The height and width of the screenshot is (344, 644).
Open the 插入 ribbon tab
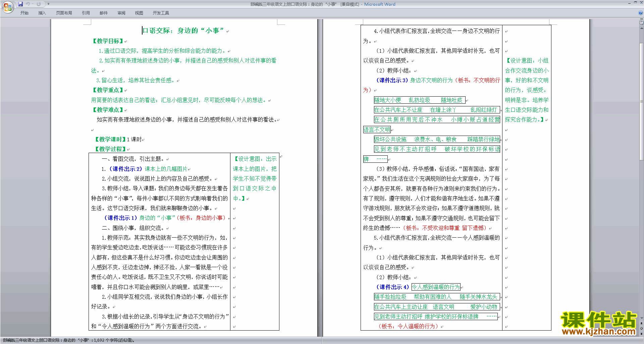point(42,13)
